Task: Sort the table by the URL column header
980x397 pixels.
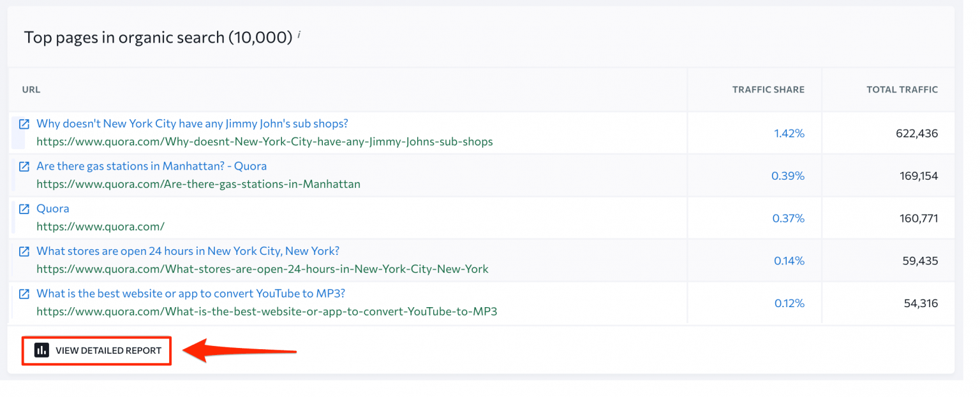Action: pos(31,89)
